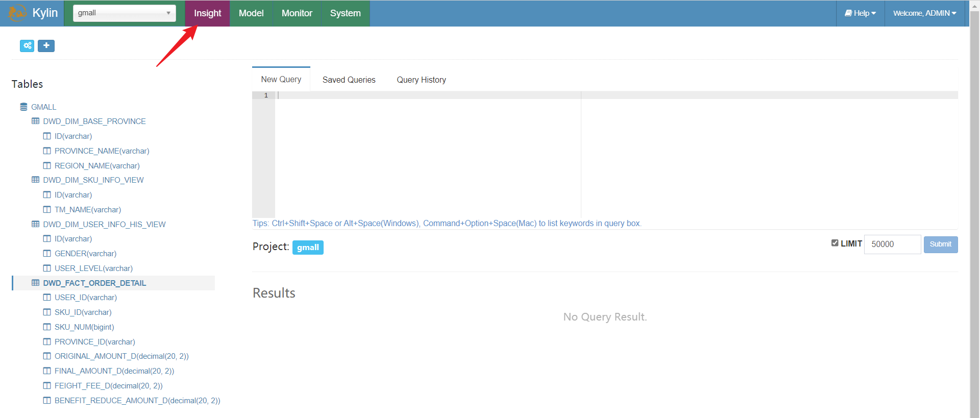Click line number 1 in editor gutter
This screenshot has width=980, height=418.
pos(266,95)
